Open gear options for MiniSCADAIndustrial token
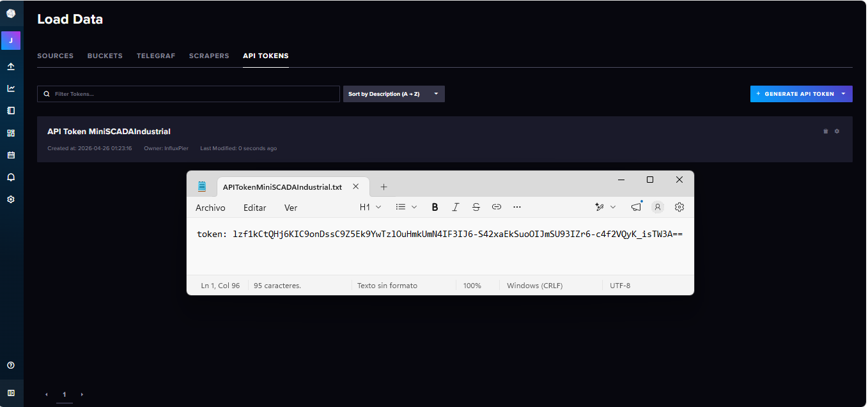868x407 pixels. pyautogui.click(x=837, y=131)
